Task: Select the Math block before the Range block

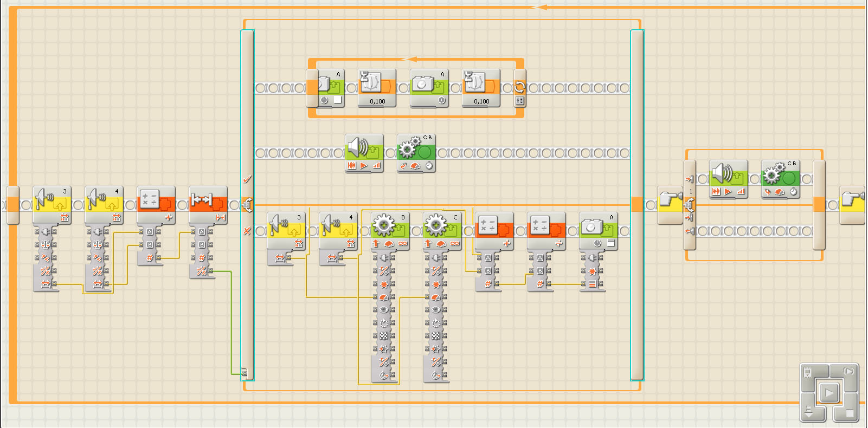Action: tap(156, 205)
